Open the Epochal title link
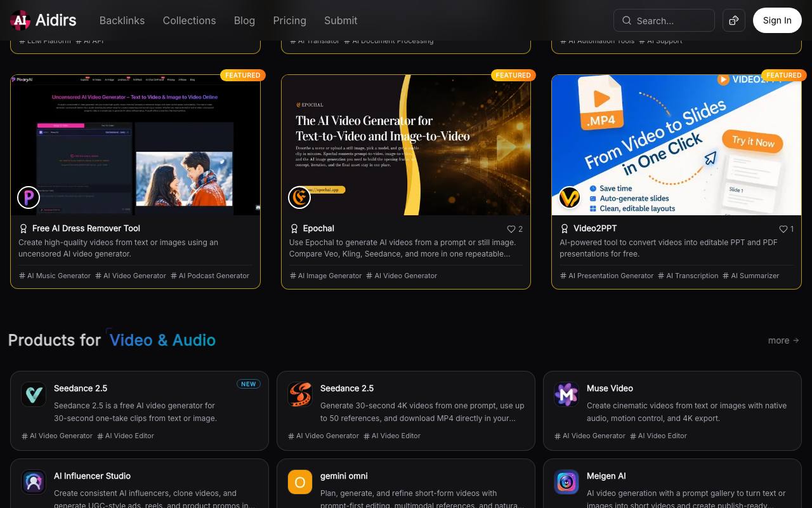 (x=318, y=229)
